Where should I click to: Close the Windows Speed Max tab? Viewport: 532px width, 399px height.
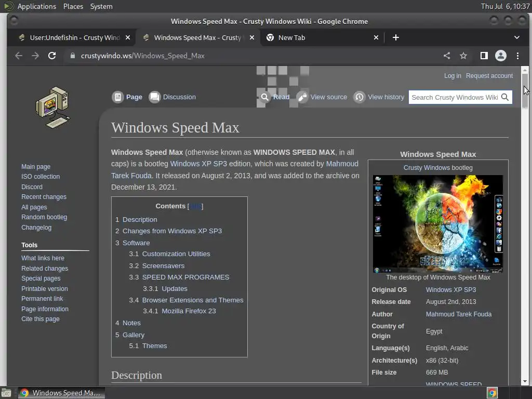(252, 37)
